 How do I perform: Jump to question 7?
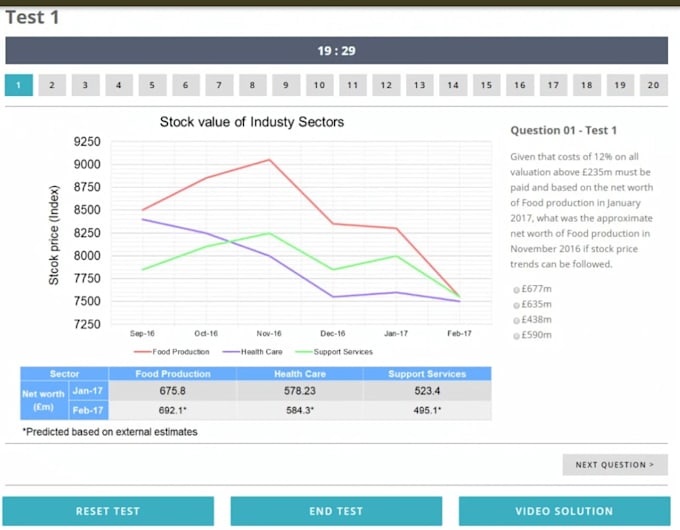click(219, 85)
